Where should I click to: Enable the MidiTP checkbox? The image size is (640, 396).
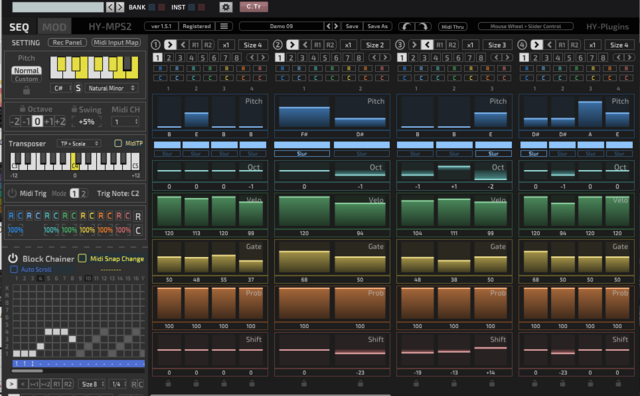click(118, 143)
